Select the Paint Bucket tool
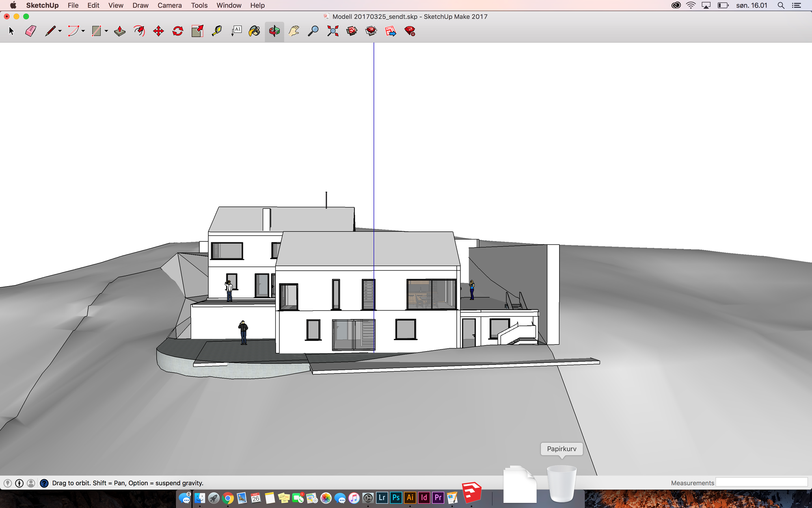This screenshot has width=812, height=508. point(255,31)
